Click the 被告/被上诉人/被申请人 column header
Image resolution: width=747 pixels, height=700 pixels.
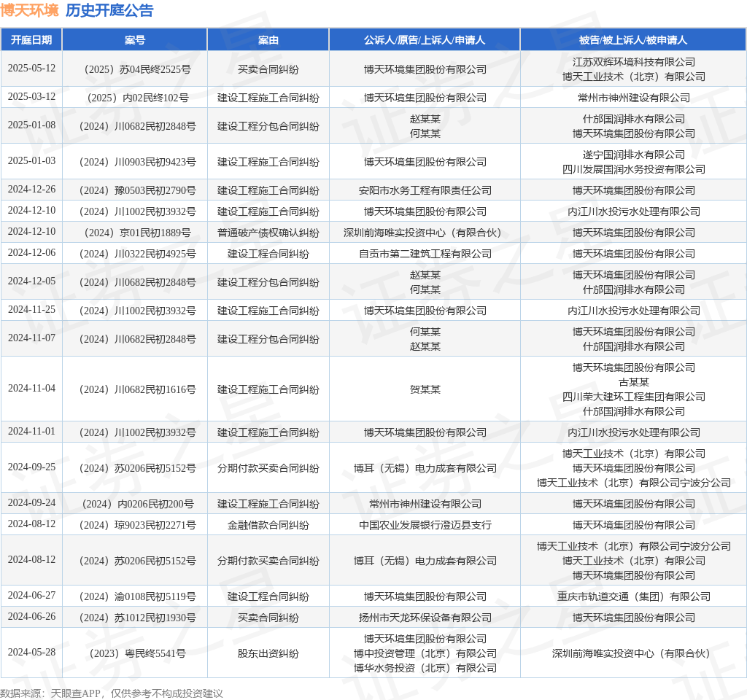[x=633, y=40]
